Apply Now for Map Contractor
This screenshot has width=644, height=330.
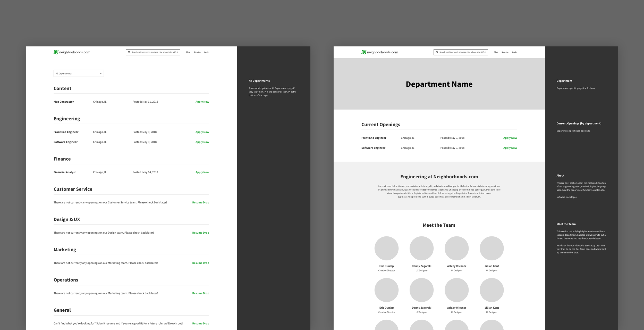[x=202, y=102]
